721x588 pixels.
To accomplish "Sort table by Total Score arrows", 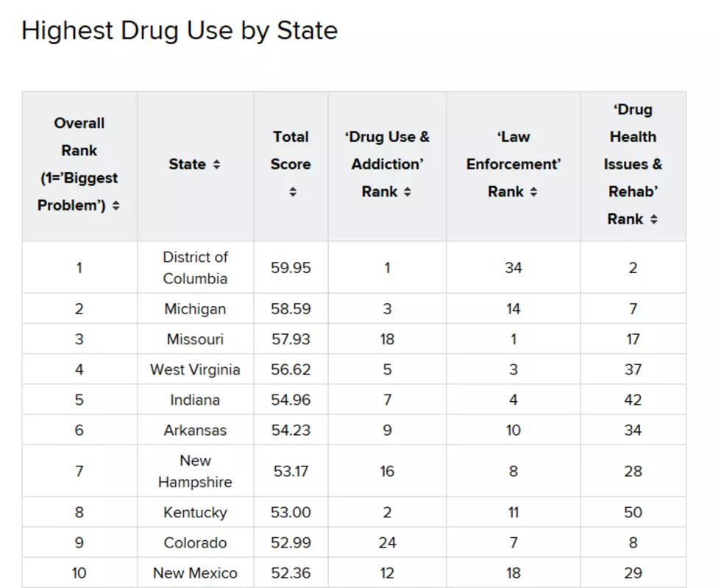I will 293,192.
